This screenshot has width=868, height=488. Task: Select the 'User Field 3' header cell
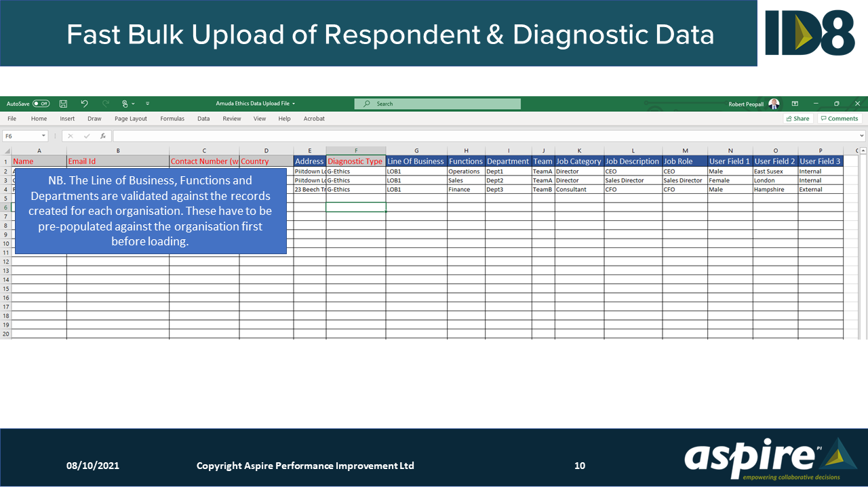pos(821,161)
